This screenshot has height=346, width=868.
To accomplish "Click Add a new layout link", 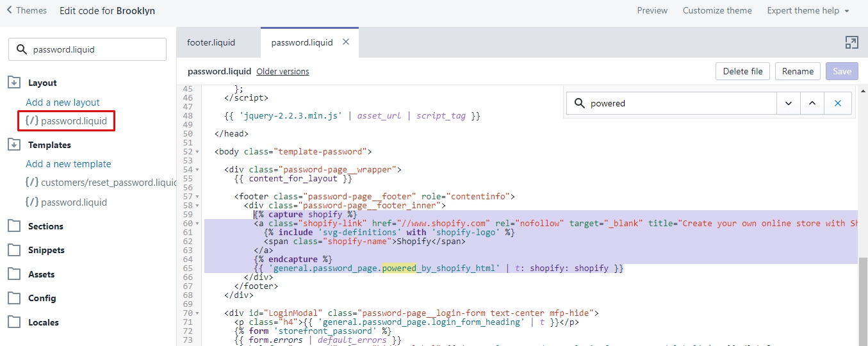I will click(63, 103).
